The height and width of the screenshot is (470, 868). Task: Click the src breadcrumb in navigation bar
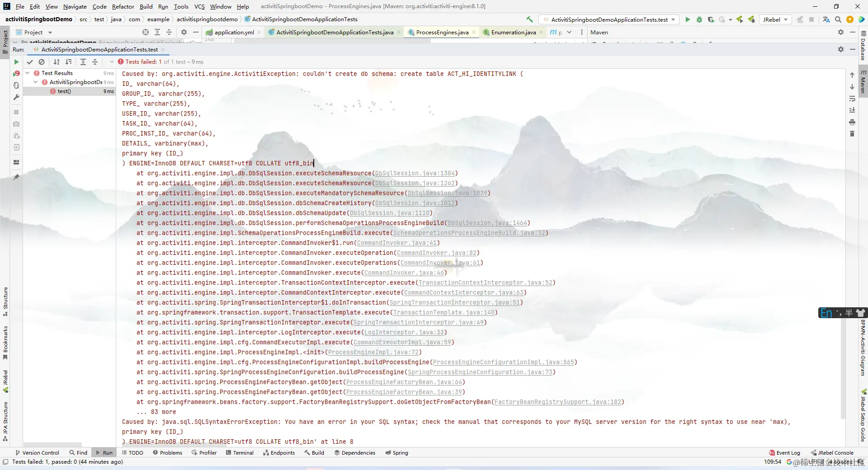(x=83, y=19)
